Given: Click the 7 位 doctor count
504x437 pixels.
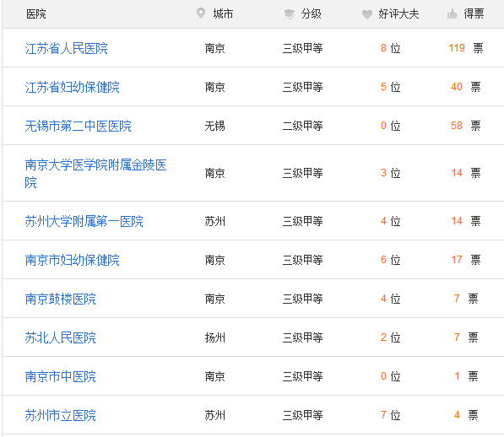Looking at the screenshot, I should [x=391, y=415].
